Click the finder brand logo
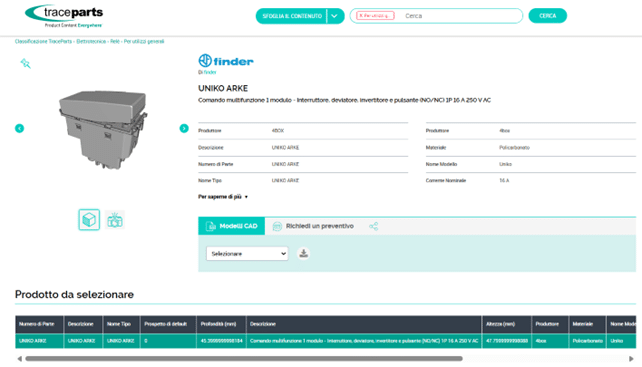 click(x=226, y=61)
